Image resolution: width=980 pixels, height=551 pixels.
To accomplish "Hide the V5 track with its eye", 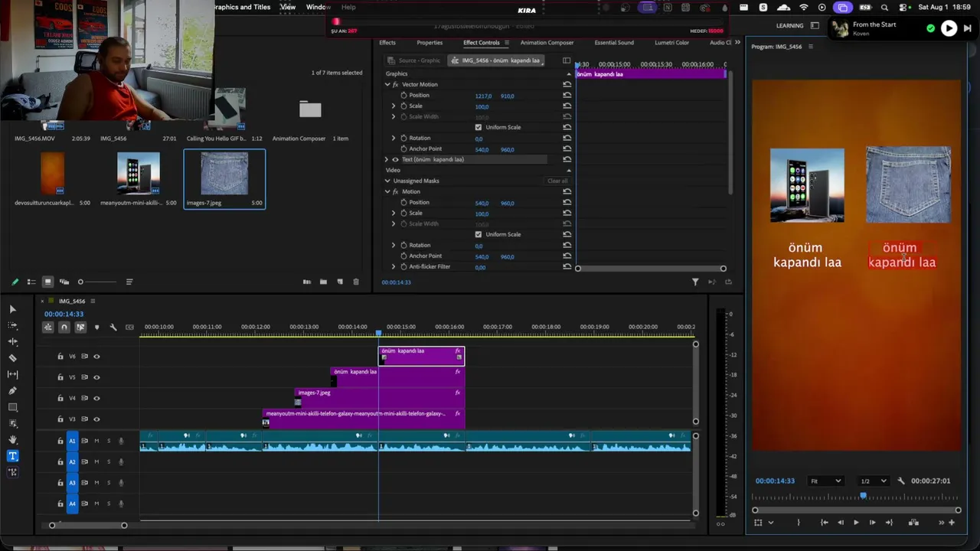I will (x=96, y=377).
